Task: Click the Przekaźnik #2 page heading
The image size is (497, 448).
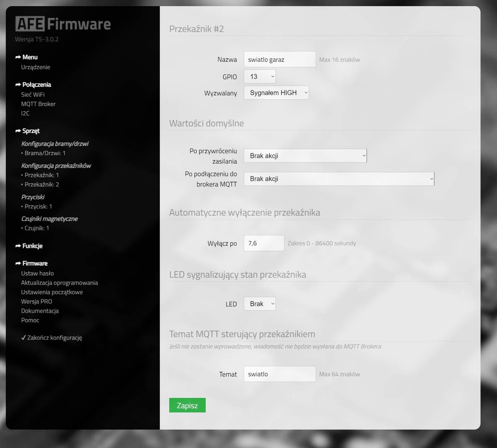Action: tap(196, 29)
